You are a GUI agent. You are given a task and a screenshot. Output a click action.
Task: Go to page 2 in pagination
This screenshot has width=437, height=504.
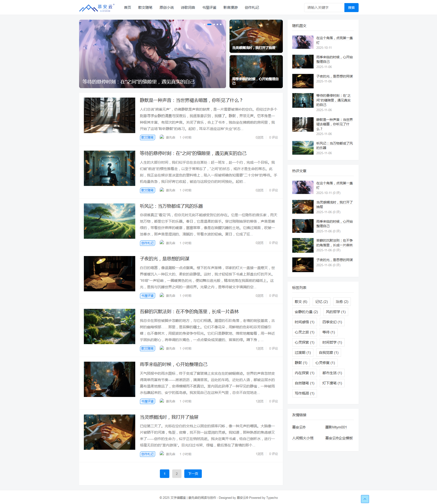pyautogui.click(x=176, y=473)
